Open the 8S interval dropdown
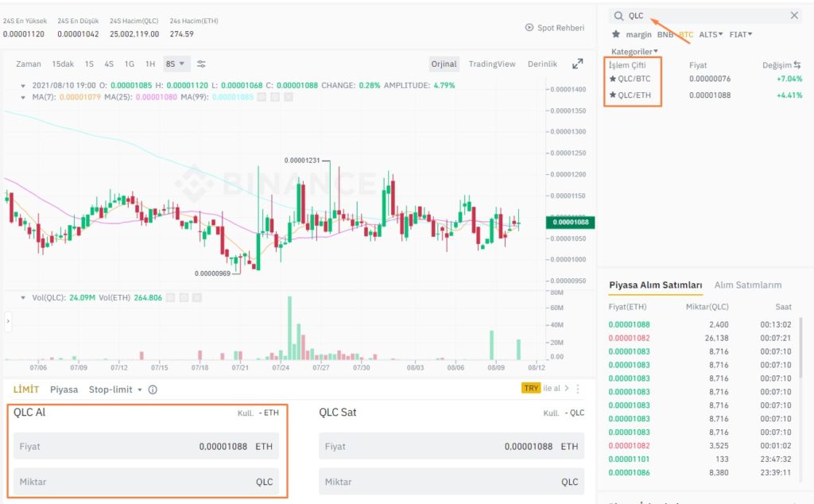Viewport: 814px width, 504px height. point(176,64)
